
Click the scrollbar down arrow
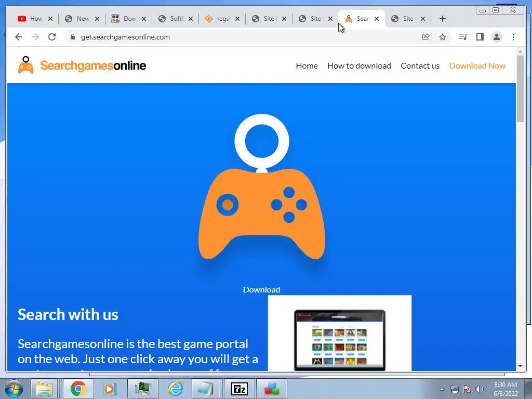click(x=520, y=366)
